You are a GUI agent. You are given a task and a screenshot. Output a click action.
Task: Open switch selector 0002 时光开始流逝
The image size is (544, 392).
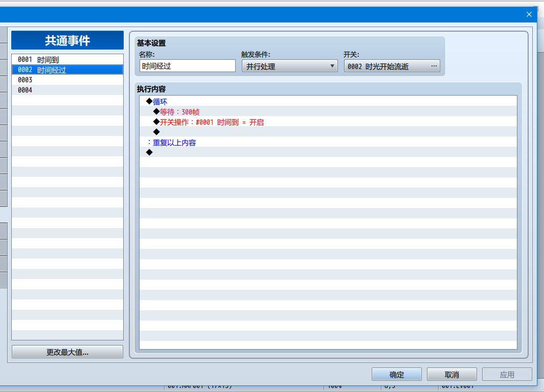point(392,66)
